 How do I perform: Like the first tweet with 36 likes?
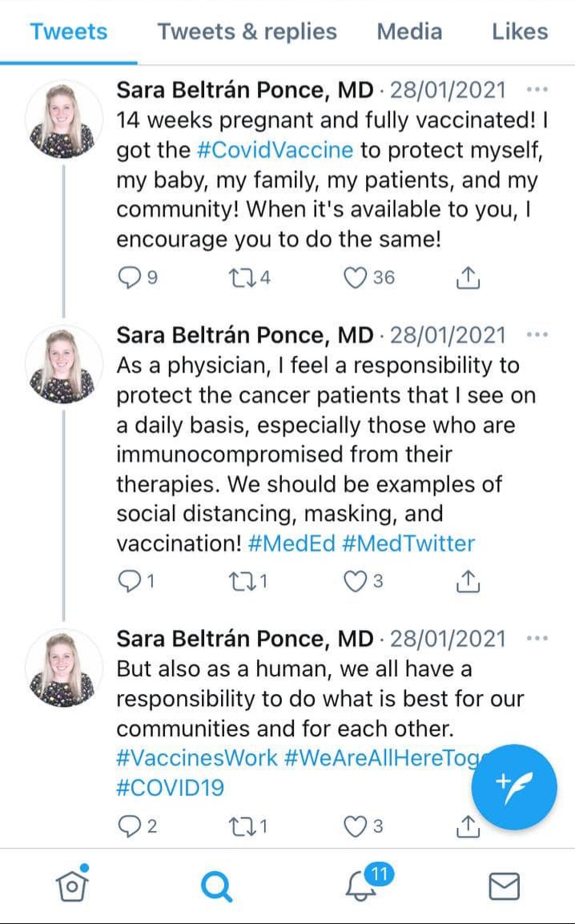click(x=355, y=277)
